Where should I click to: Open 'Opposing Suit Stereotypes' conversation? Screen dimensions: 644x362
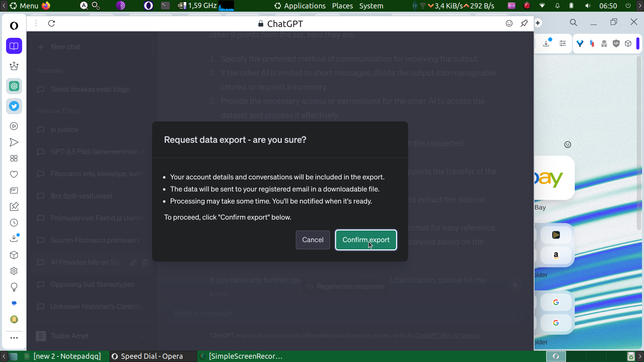point(92,284)
